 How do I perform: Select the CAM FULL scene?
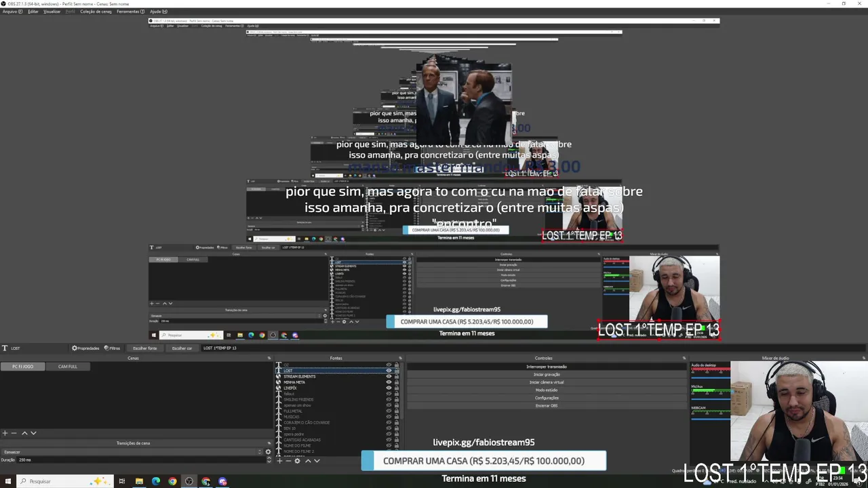pos(68,367)
